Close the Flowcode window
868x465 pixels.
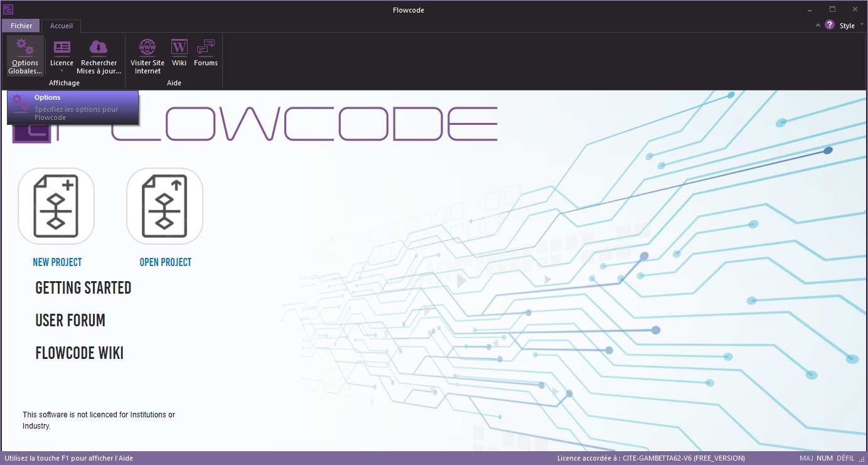854,9
